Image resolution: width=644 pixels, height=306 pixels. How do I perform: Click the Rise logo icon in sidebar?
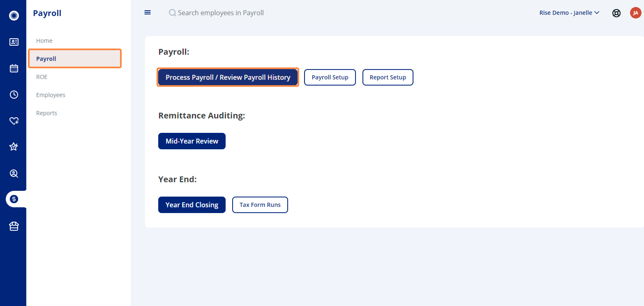(14, 15)
